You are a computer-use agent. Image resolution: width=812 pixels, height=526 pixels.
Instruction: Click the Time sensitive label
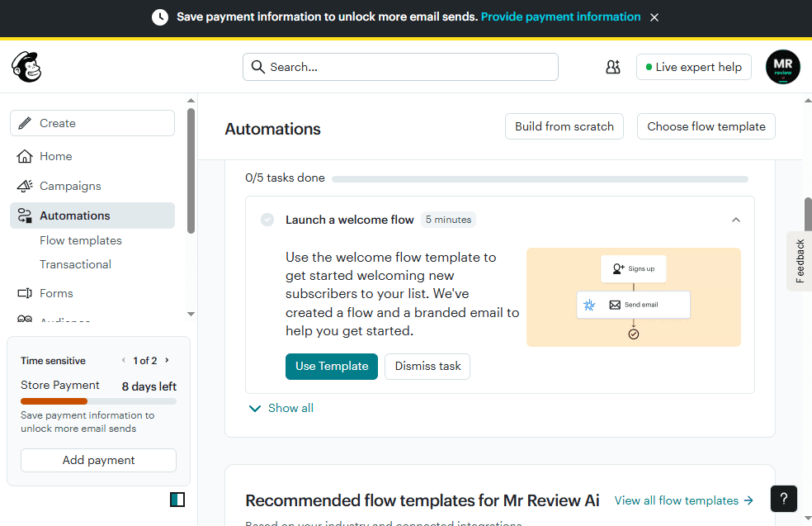click(53, 361)
